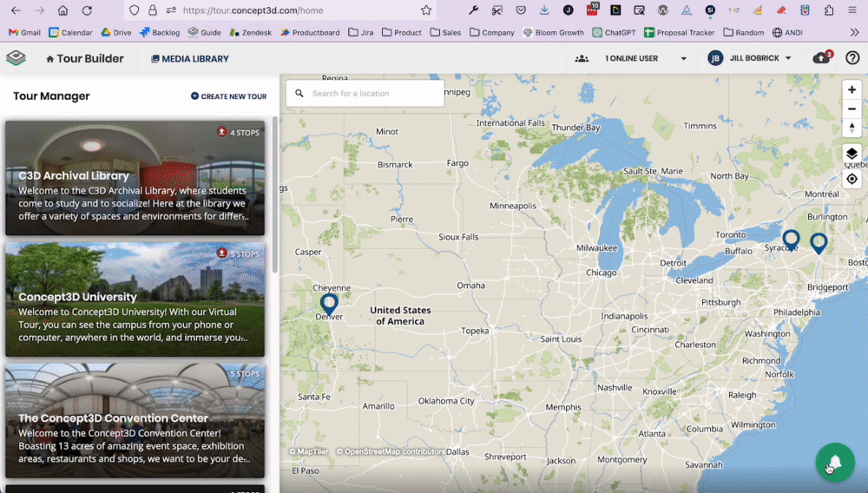
Task: Locate me with the geolocate button
Action: click(x=852, y=179)
